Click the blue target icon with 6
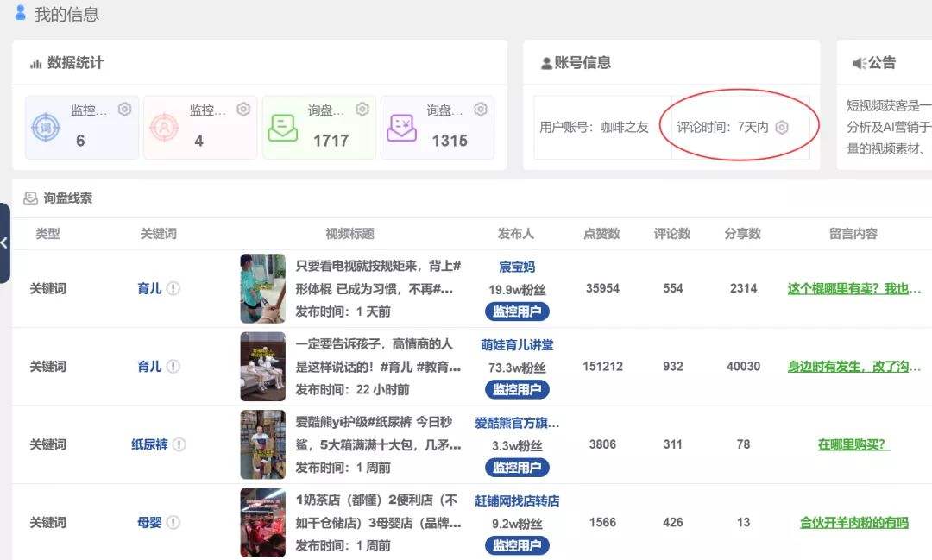This screenshot has width=932, height=560. (x=46, y=127)
